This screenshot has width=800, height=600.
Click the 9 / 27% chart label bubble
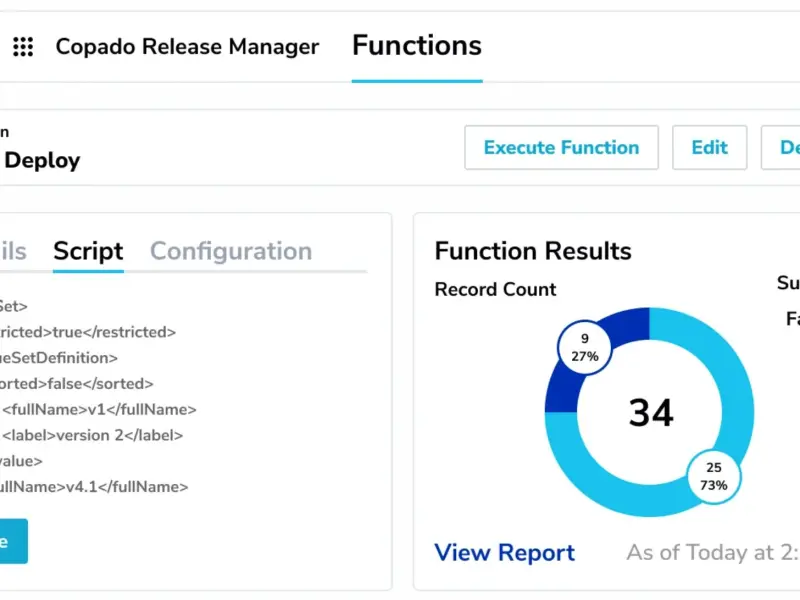tap(585, 347)
